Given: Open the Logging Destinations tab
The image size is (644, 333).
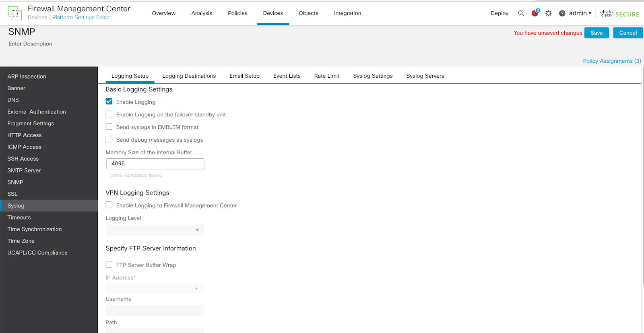Looking at the screenshot, I should point(189,76).
